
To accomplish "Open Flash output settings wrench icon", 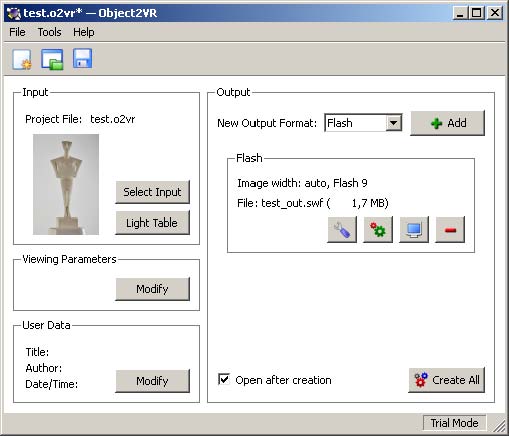I will [342, 229].
